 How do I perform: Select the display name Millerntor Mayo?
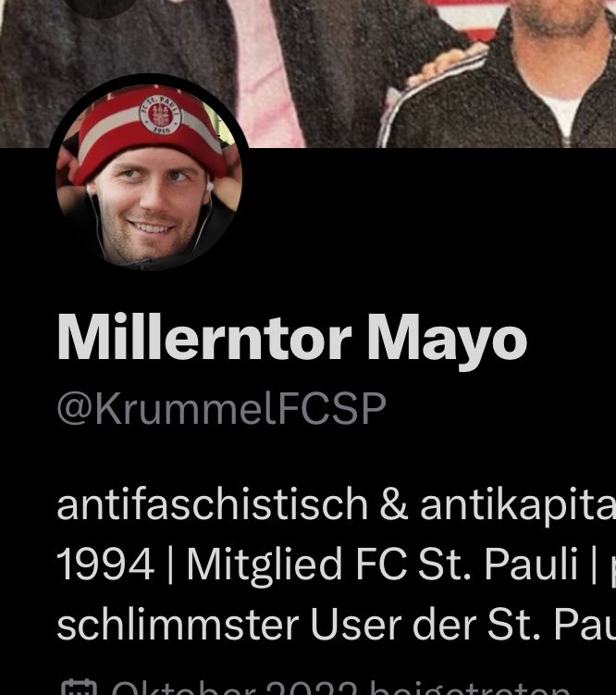(x=292, y=339)
